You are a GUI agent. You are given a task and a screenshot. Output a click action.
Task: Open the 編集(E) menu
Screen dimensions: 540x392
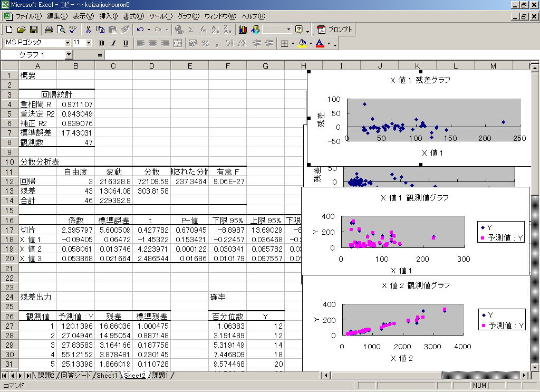coord(57,16)
